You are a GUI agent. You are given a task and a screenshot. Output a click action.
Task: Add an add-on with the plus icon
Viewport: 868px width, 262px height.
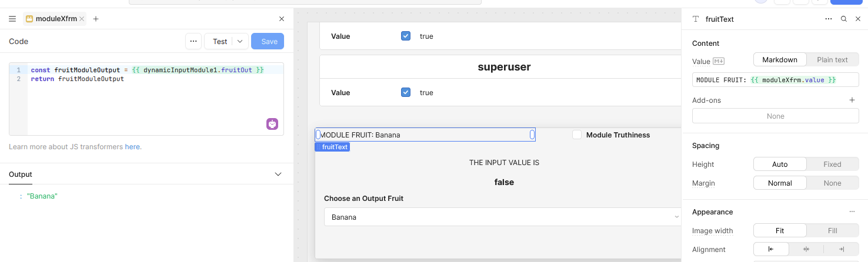click(x=852, y=100)
